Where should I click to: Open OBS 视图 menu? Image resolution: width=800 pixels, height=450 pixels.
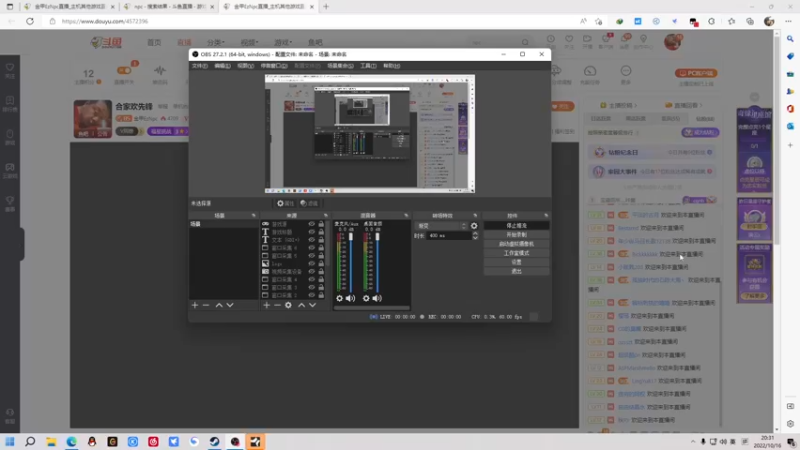click(x=245, y=66)
